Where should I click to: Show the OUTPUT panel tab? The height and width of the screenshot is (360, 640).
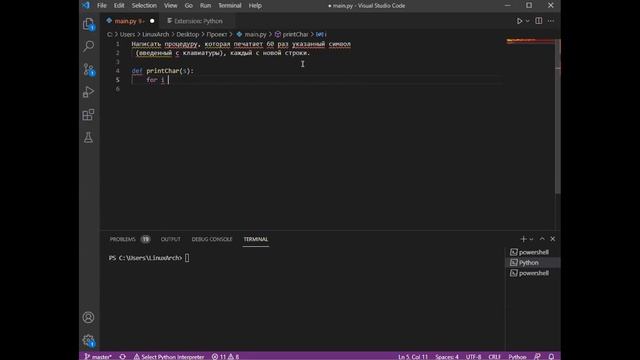coord(171,239)
